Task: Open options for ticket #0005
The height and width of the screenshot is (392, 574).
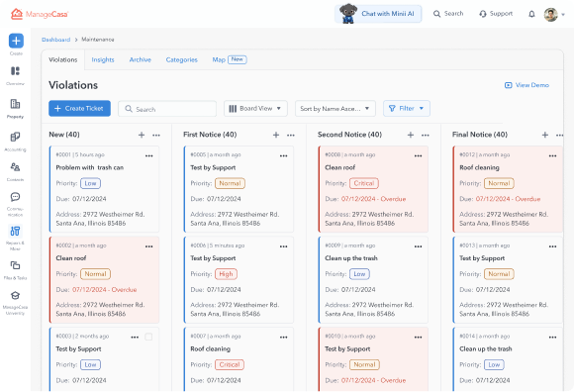Action: pos(283,156)
